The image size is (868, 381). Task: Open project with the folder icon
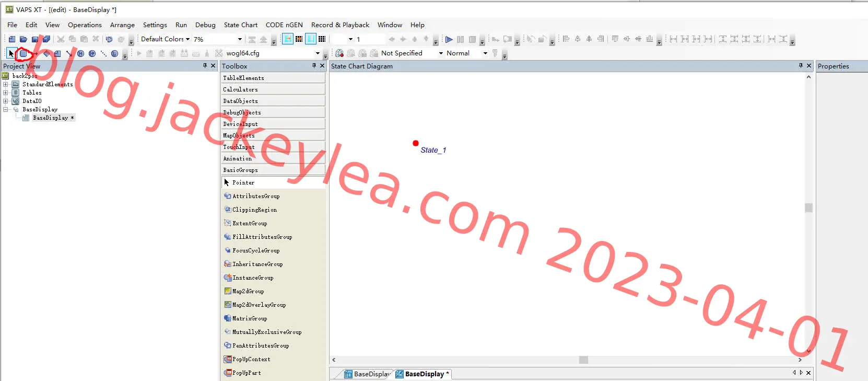(24, 39)
